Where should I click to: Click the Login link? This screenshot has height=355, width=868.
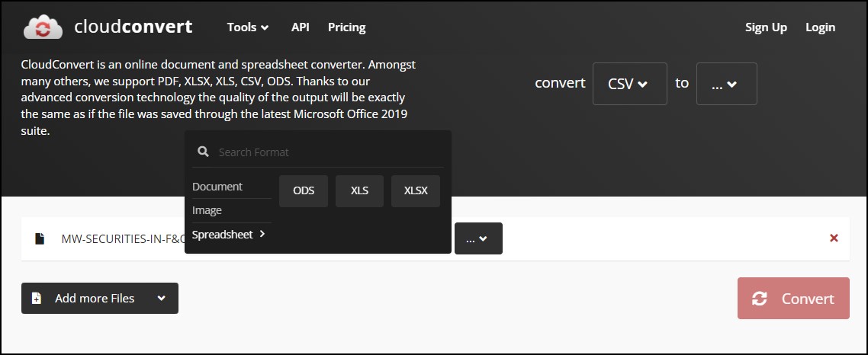click(x=821, y=27)
